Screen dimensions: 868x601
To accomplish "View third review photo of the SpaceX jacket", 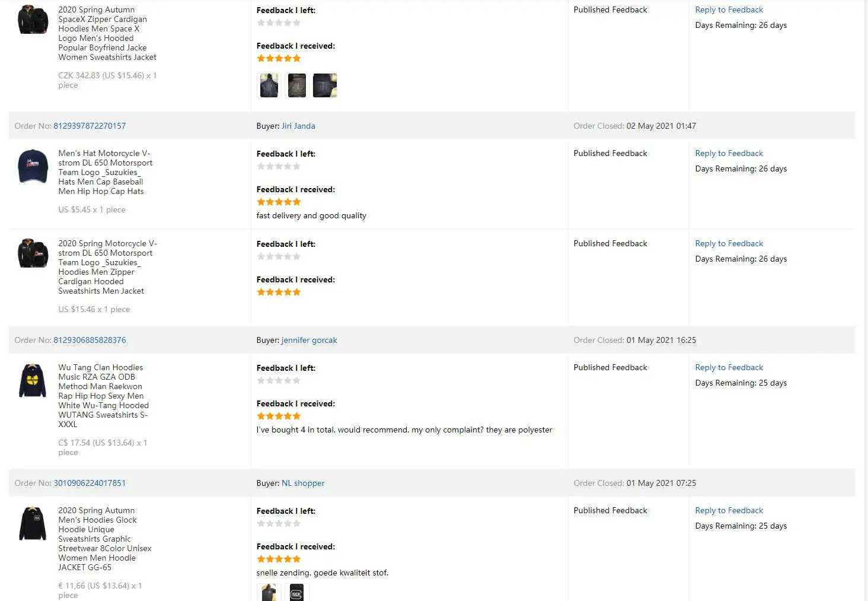I will click(325, 85).
